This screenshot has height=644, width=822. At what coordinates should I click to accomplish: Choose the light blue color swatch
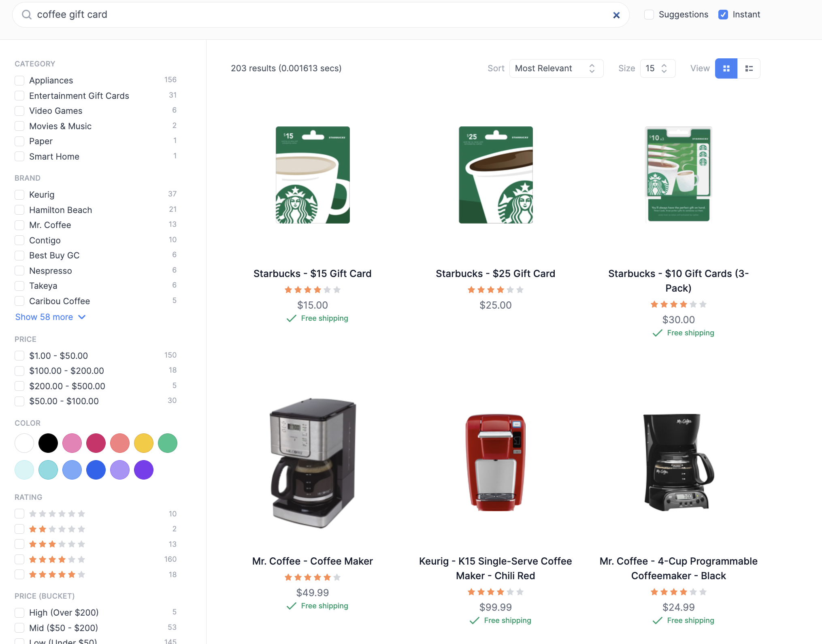(x=72, y=470)
